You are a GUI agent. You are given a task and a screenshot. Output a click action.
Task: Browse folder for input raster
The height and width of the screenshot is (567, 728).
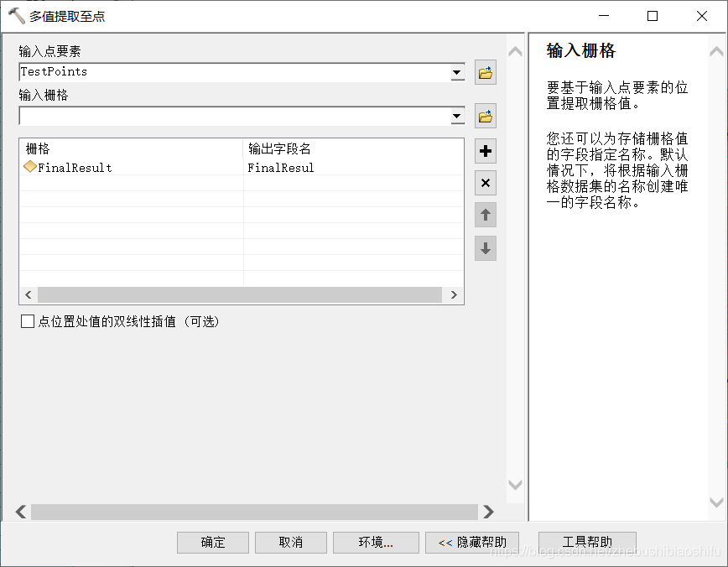[x=485, y=116]
